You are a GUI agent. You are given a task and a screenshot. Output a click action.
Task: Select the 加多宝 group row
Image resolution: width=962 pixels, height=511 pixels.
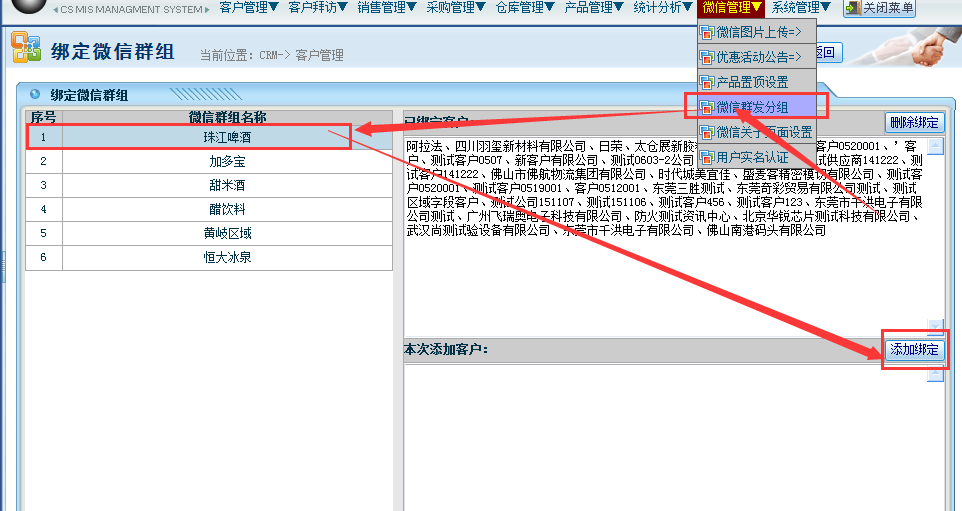227,161
